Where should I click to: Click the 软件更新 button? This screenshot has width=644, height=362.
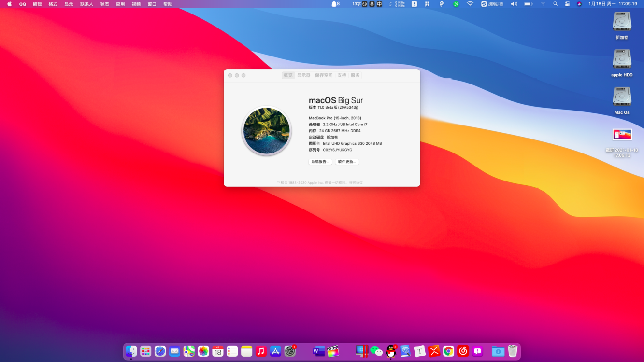pyautogui.click(x=347, y=162)
